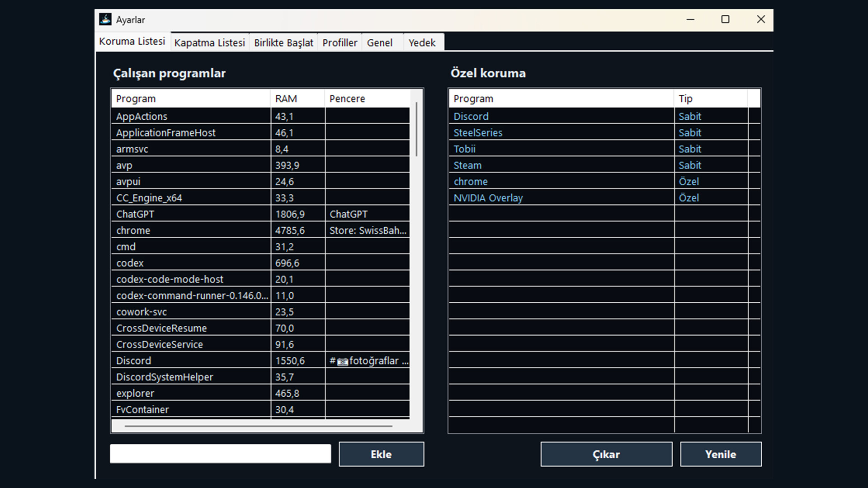Image resolution: width=868 pixels, height=488 pixels.
Task: Select the cowork-svc row
Action: point(260,311)
